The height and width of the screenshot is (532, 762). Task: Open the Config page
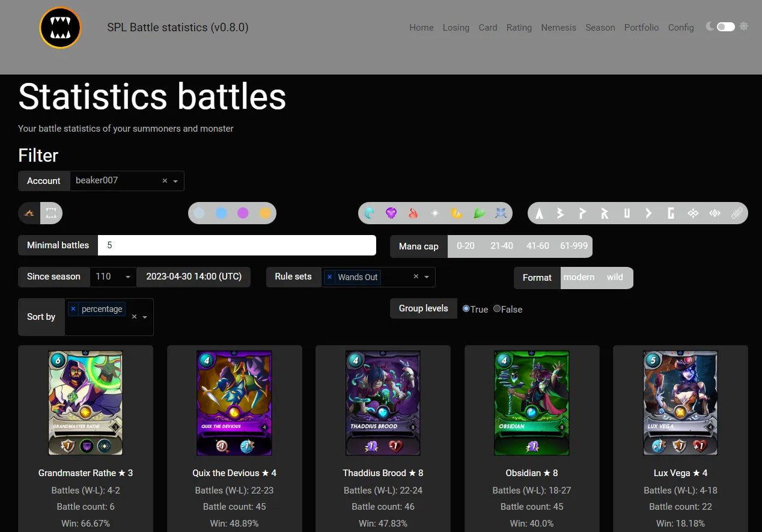click(x=681, y=28)
